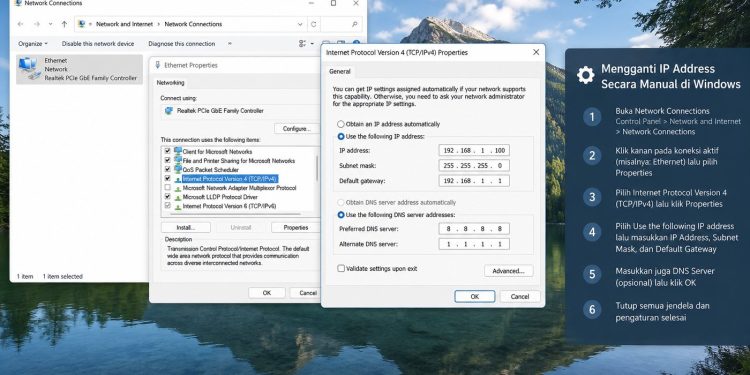Go forward in Network Connections window

(36, 24)
